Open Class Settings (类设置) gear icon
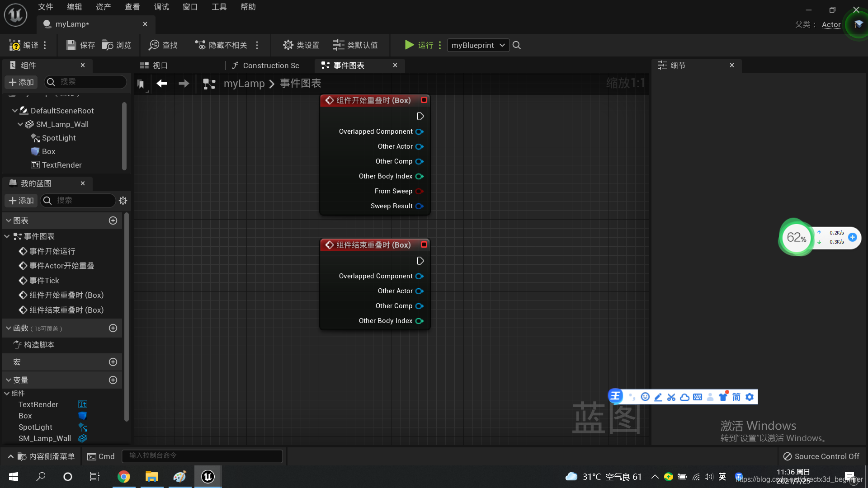This screenshot has height=488, width=868. (288, 45)
